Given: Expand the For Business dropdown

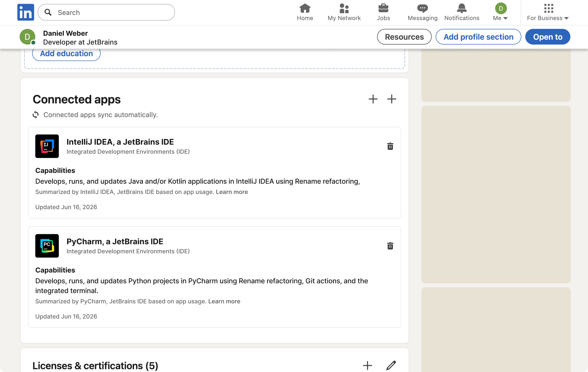Looking at the screenshot, I should coord(548,12).
